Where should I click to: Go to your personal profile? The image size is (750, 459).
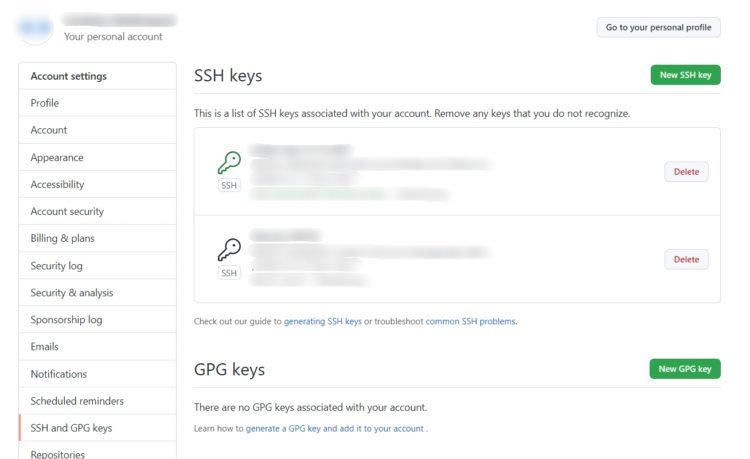(x=659, y=27)
